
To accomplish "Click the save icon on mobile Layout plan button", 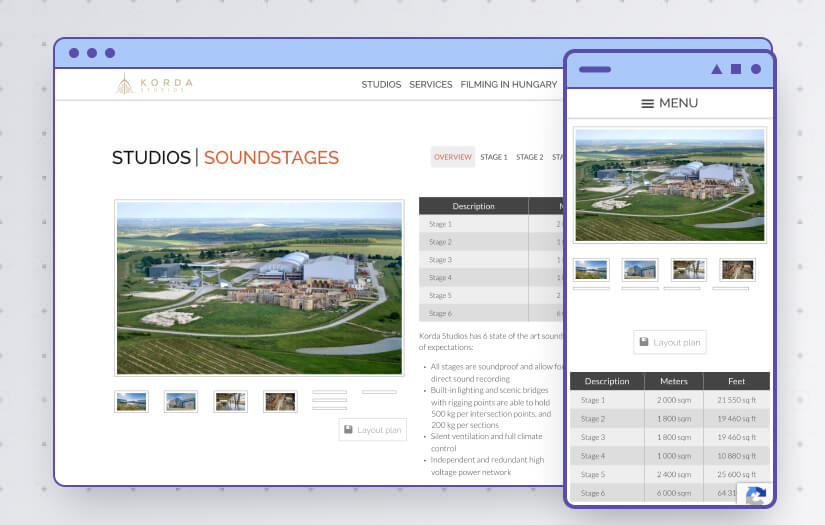I will pos(644,342).
